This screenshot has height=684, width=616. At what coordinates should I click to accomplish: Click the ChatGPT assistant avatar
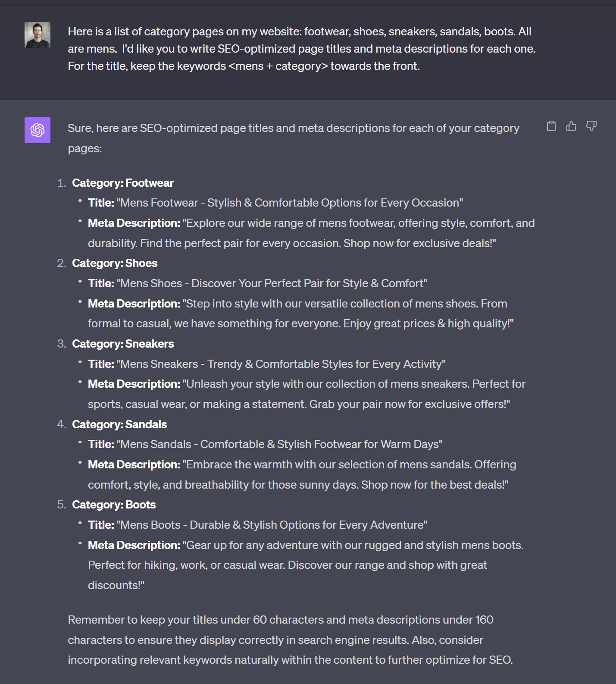click(37, 130)
